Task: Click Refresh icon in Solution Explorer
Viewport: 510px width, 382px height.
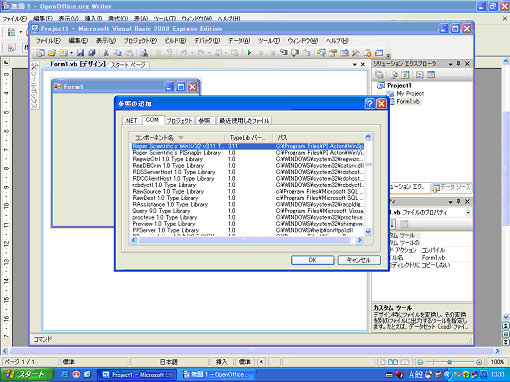Action: point(405,75)
